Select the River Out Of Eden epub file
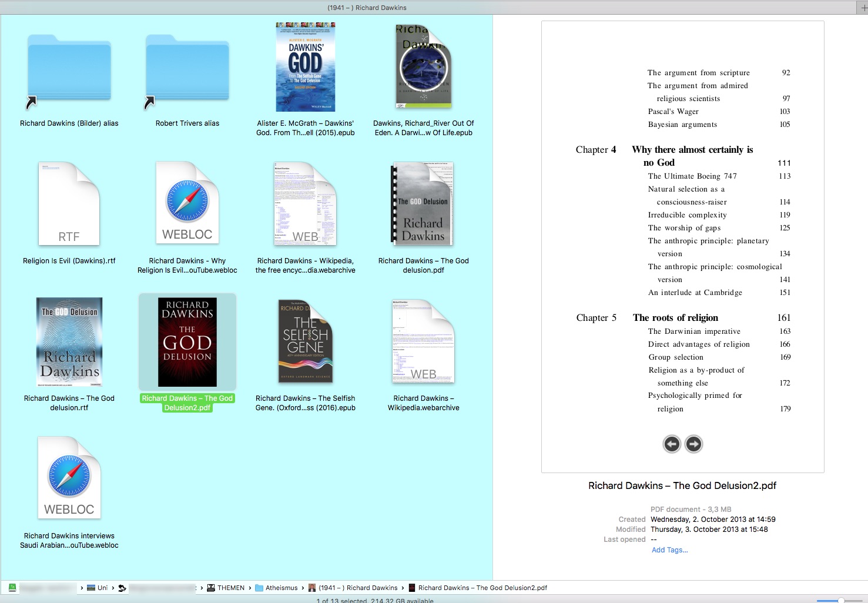Screen dimensions: 868x603 point(423,67)
